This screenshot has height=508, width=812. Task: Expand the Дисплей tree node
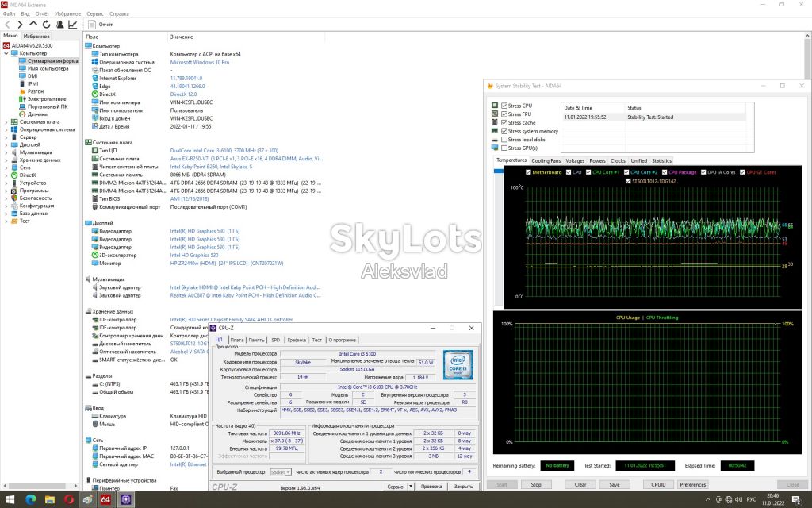tap(6, 144)
